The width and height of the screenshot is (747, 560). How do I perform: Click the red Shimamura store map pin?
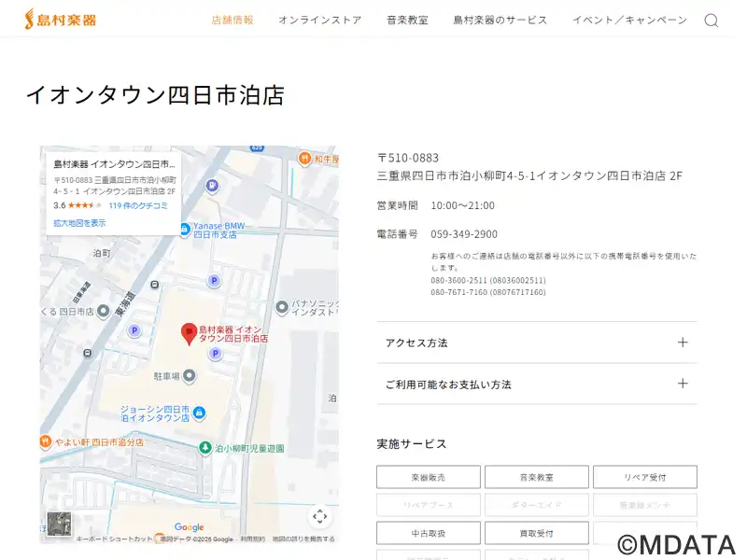(189, 333)
